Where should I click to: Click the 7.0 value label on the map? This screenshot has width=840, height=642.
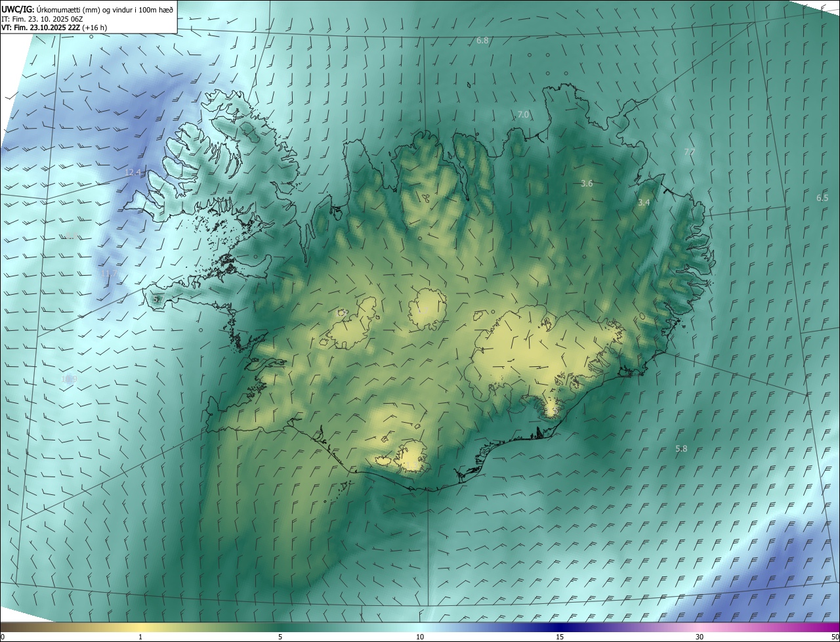(x=523, y=114)
